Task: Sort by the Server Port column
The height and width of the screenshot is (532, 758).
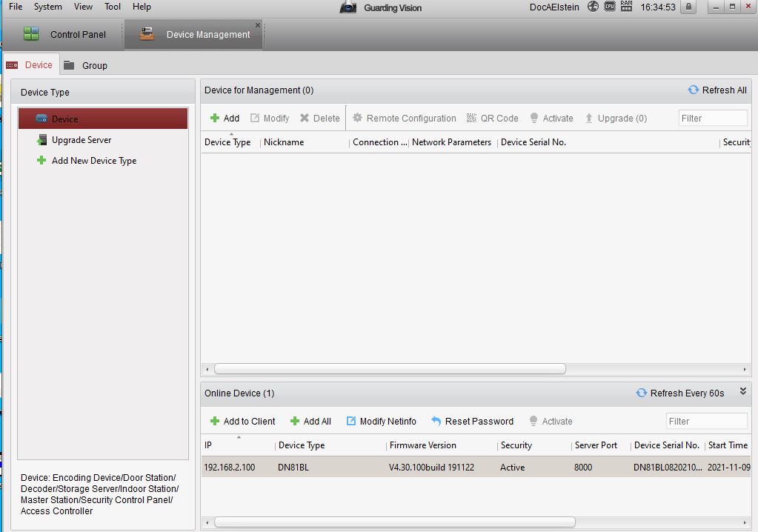Action: 596,445
